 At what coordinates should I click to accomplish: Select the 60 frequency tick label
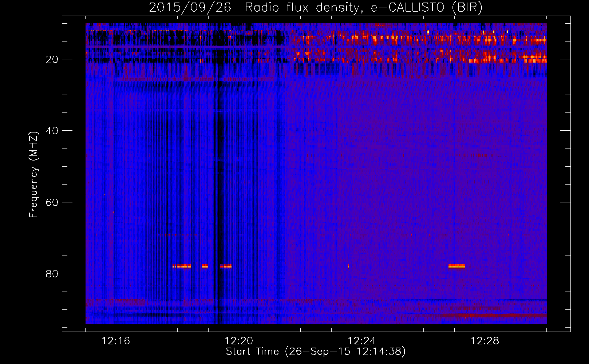(52, 202)
